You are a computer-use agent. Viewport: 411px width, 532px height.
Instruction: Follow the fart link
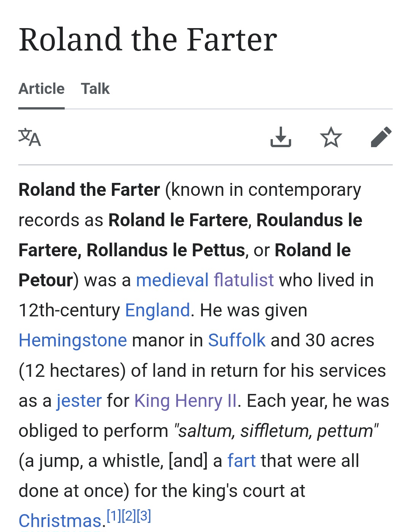[x=241, y=461]
